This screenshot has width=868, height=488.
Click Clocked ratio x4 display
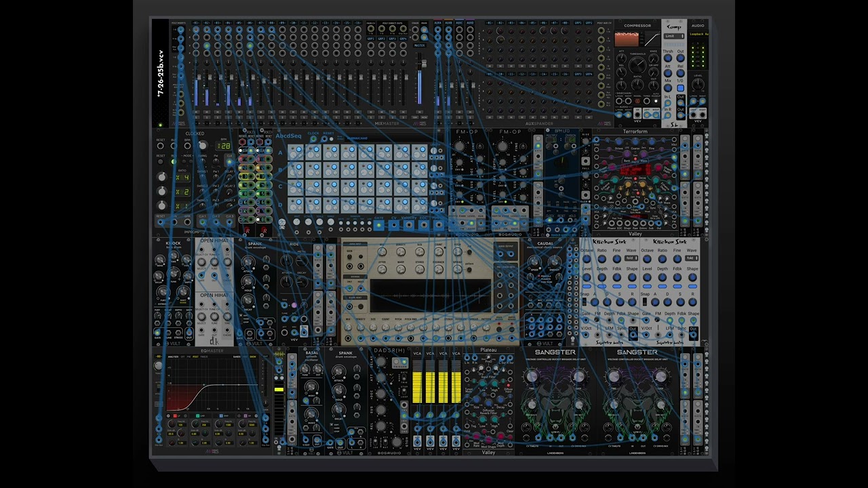coord(184,177)
